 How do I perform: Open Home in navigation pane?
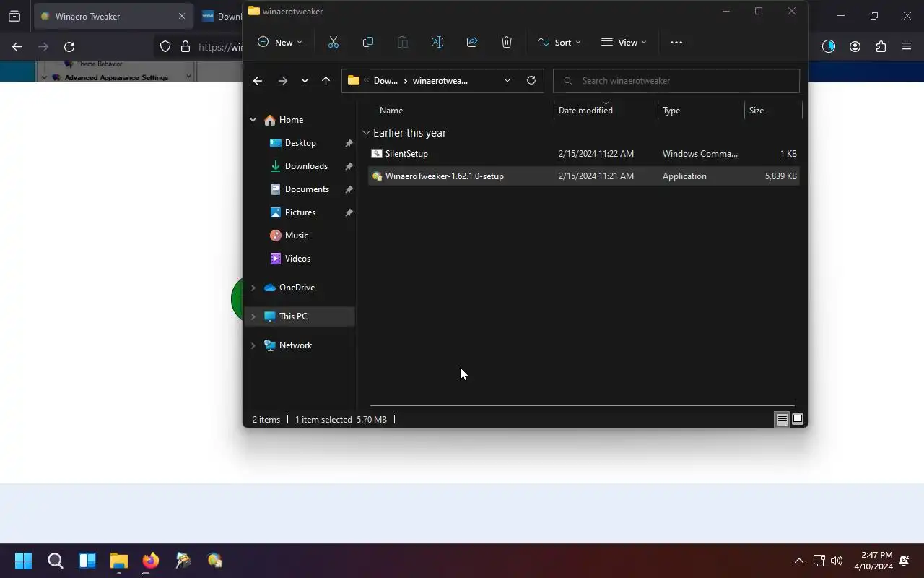pyautogui.click(x=291, y=120)
